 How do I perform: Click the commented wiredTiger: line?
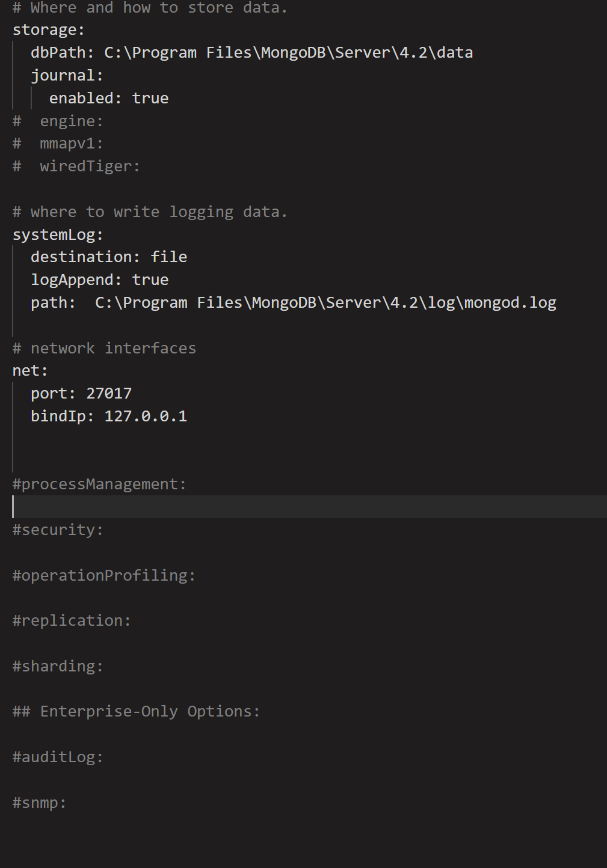(x=90, y=167)
